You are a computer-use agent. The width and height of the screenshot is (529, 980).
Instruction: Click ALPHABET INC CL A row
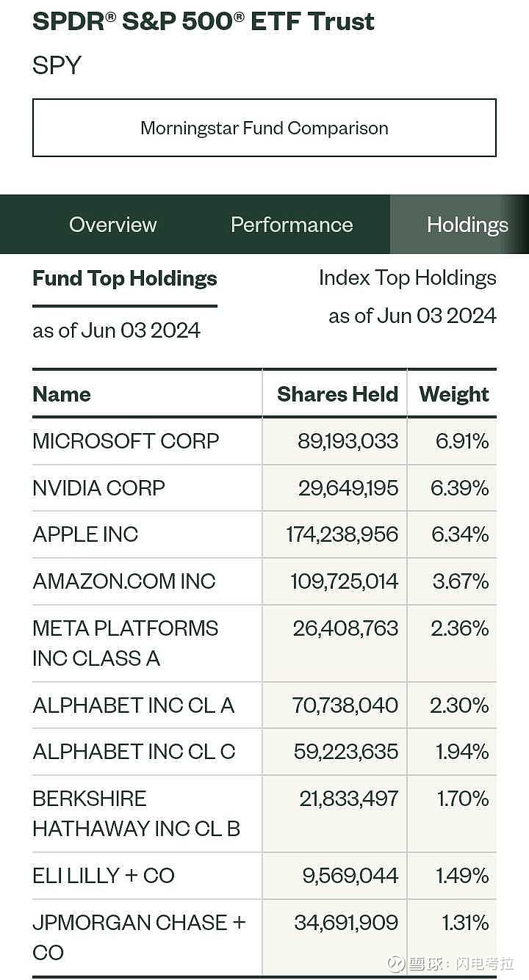133,705
